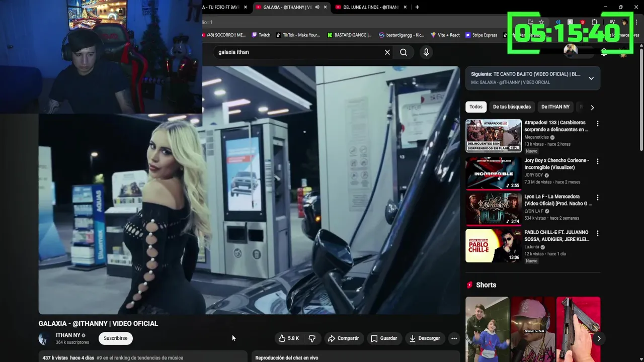Select the Todos filter chip

pyautogui.click(x=476, y=107)
